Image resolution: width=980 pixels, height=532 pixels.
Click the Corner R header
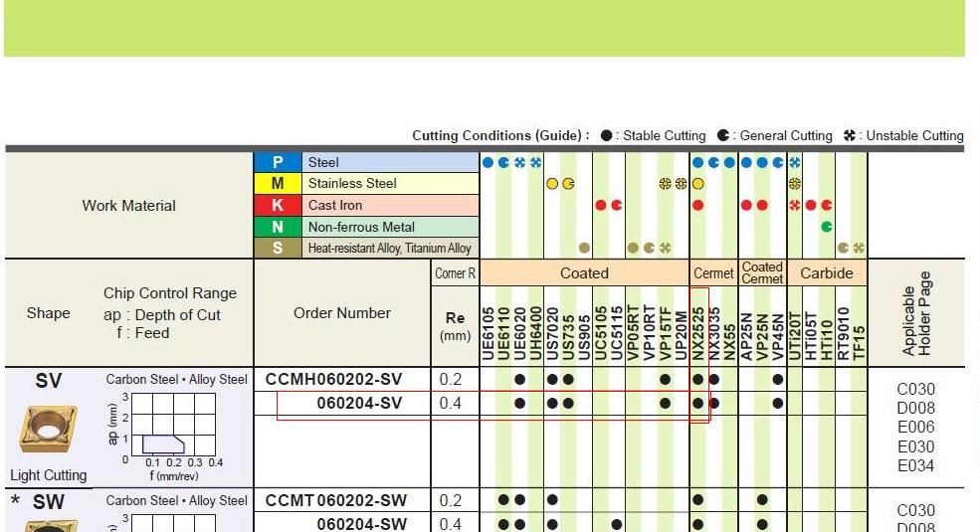455,273
